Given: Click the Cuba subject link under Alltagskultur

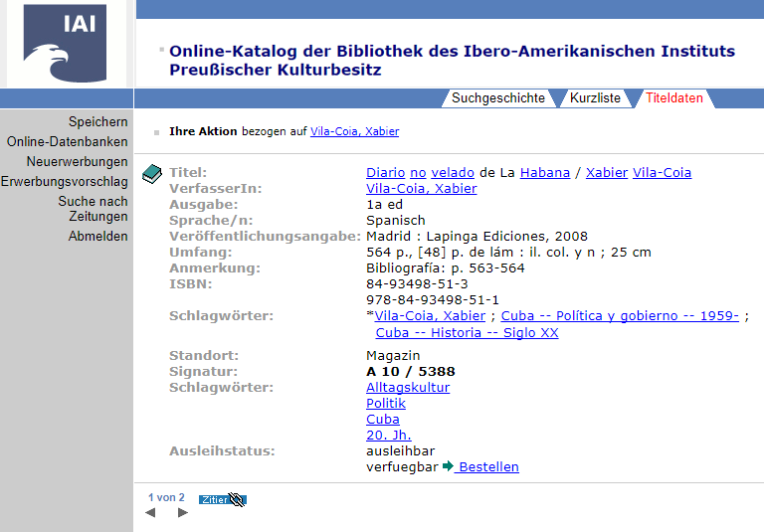Looking at the screenshot, I should point(382,419).
